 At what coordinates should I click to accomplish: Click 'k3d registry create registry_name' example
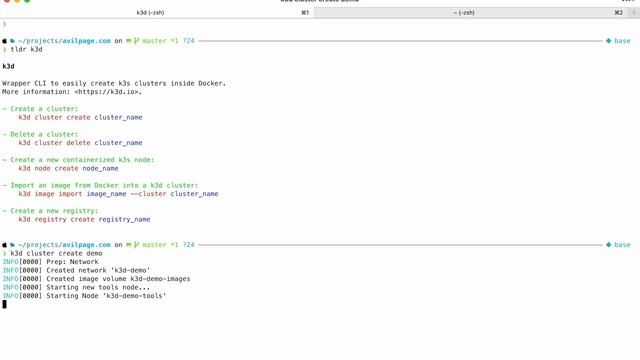click(x=84, y=220)
